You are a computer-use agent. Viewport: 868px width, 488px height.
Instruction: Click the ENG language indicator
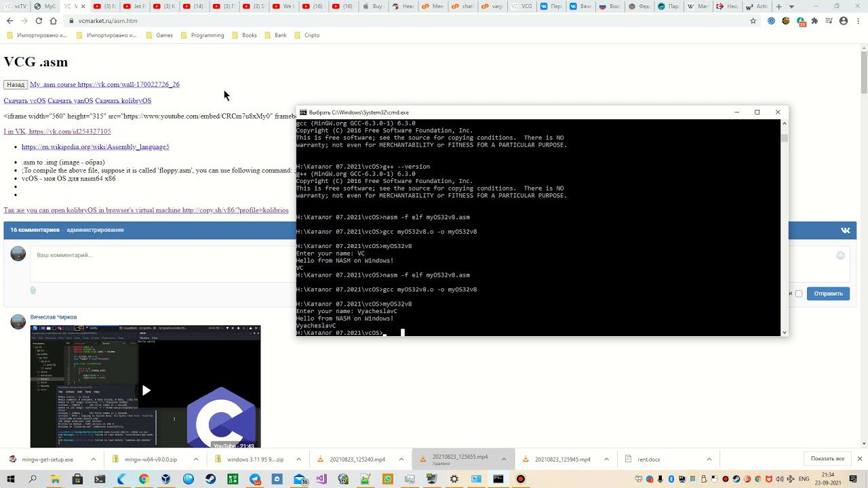804,479
